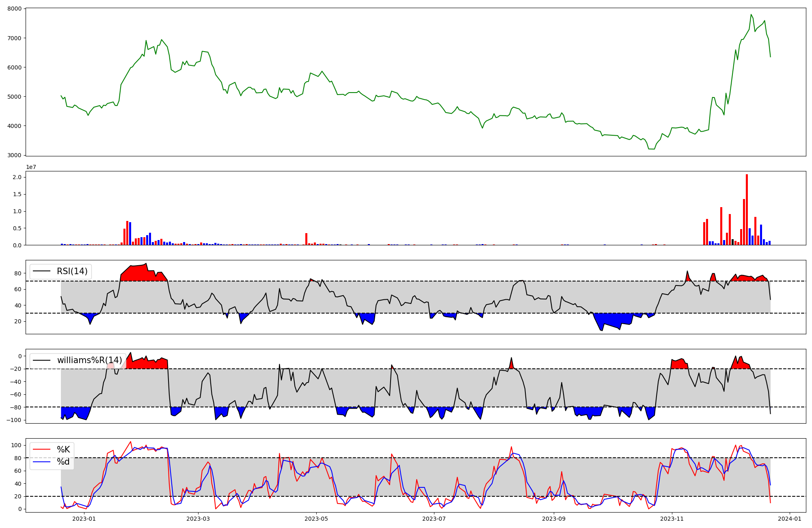
Task: Click the williams%R(14) legend label
Action: pyautogui.click(x=89, y=360)
